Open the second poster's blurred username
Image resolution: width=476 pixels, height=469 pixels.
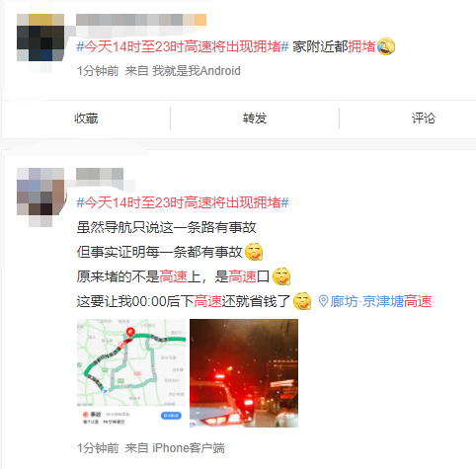point(100,174)
